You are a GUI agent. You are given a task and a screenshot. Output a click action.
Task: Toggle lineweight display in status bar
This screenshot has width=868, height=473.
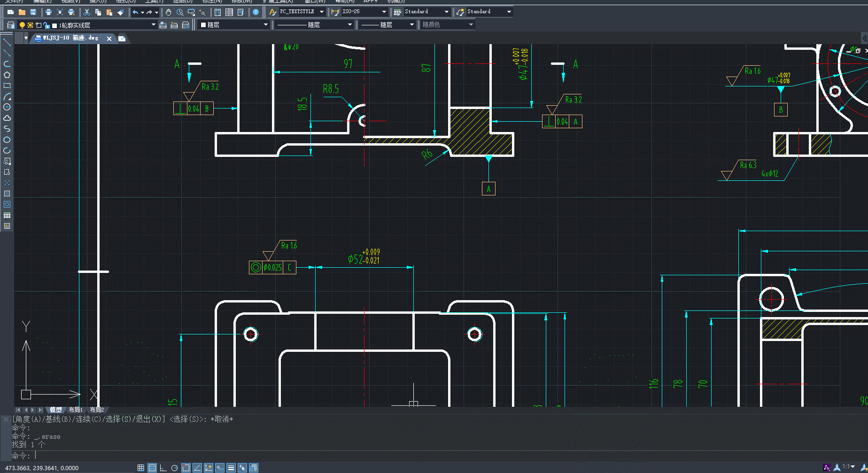click(231, 468)
